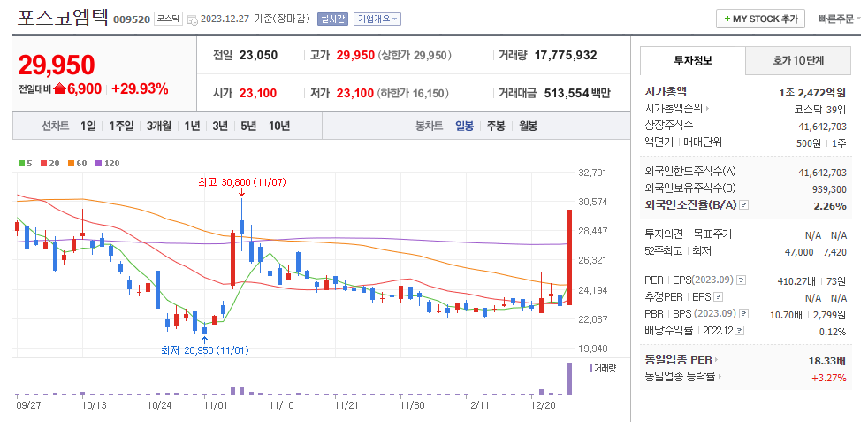Click the 최저 20,950 (11/01) chart label

(x=205, y=350)
